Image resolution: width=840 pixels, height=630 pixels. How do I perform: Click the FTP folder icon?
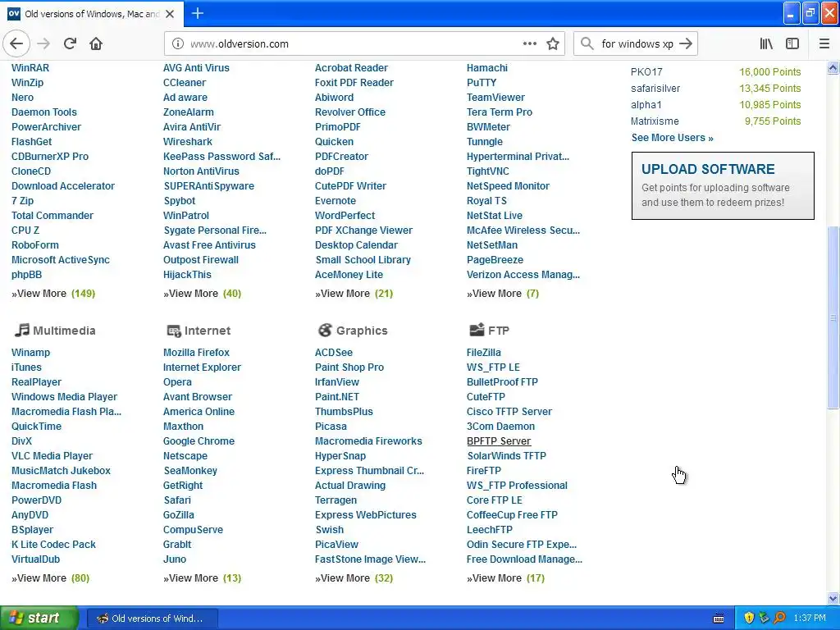click(477, 330)
